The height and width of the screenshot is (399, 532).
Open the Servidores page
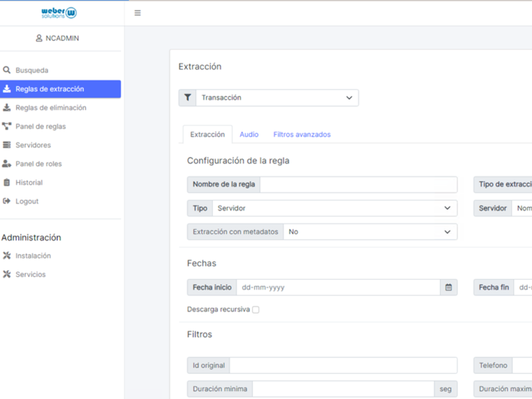click(x=60, y=145)
